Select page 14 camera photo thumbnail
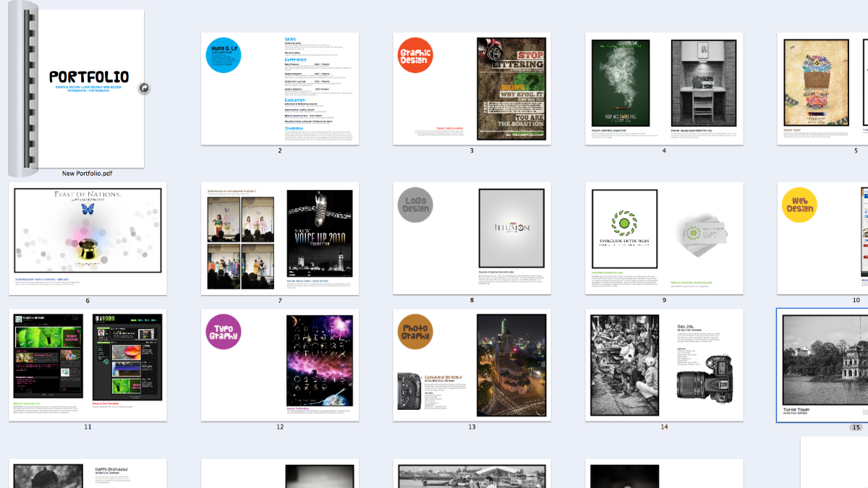868x488 pixels. pyautogui.click(x=664, y=366)
